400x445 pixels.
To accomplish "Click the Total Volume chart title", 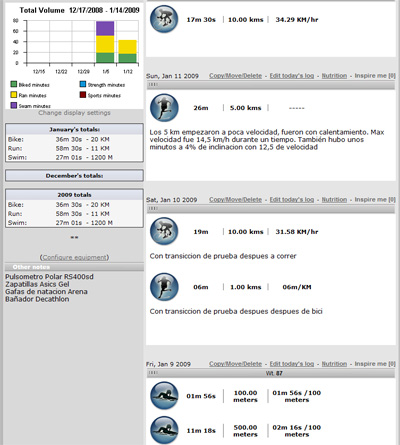I will pos(79,10).
